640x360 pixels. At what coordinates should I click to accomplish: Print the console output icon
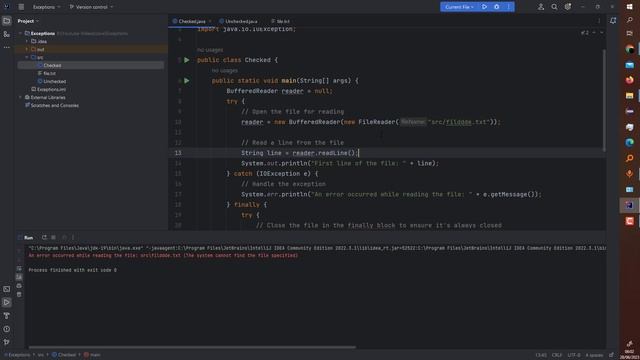point(19,286)
